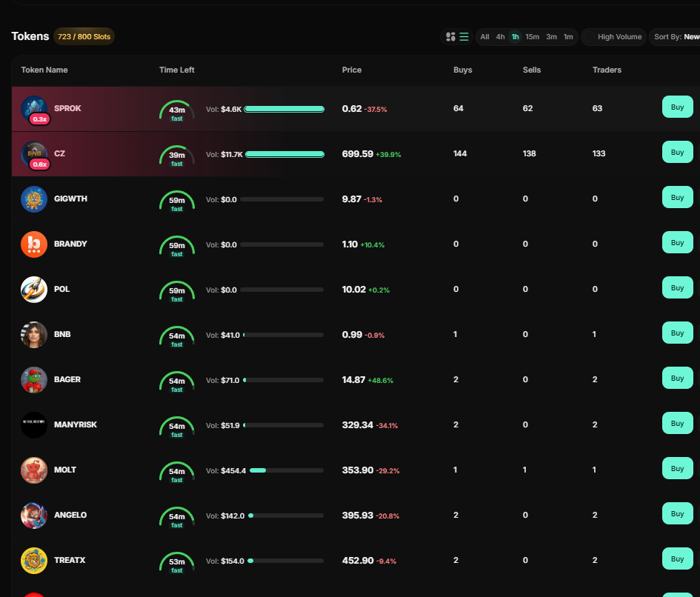Click the 699.59 price in the CZ row
Image resolution: width=700 pixels, height=597 pixels.
click(x=358, y=154)
